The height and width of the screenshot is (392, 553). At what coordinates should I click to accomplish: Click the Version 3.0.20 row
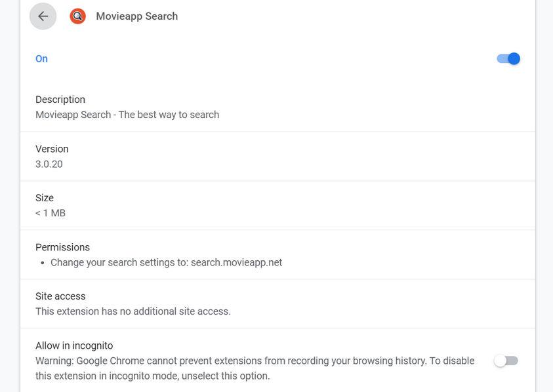click(x=52, y=156)
